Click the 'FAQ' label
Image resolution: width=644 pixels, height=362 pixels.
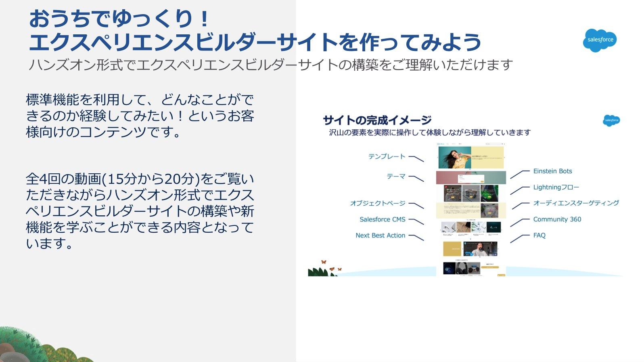(539, 236)
